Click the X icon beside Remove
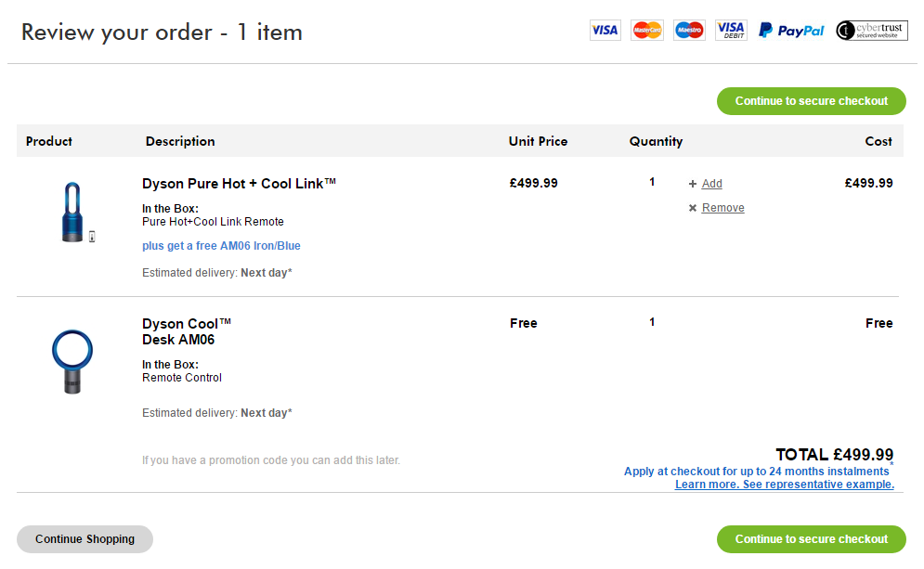The width and height of the screenshot is (924, 569). (x=693, y=208)
